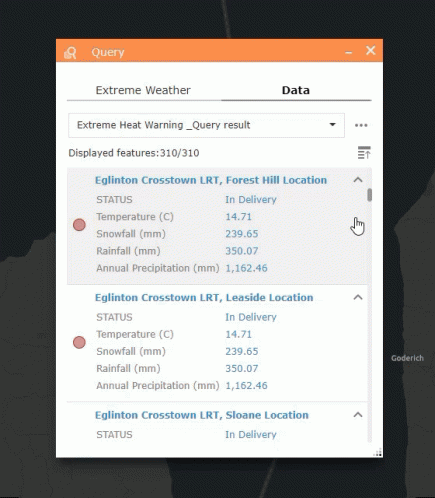The width and height of the screenshot is (435, 498).
Task: Click the Goderich map label
Action: click(407, 358)
